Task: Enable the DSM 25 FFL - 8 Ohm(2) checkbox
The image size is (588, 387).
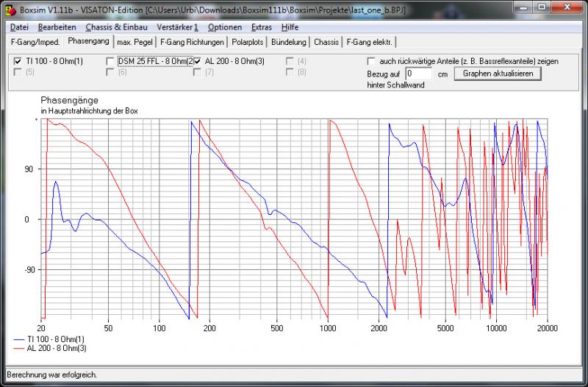Action: (110, 61)
